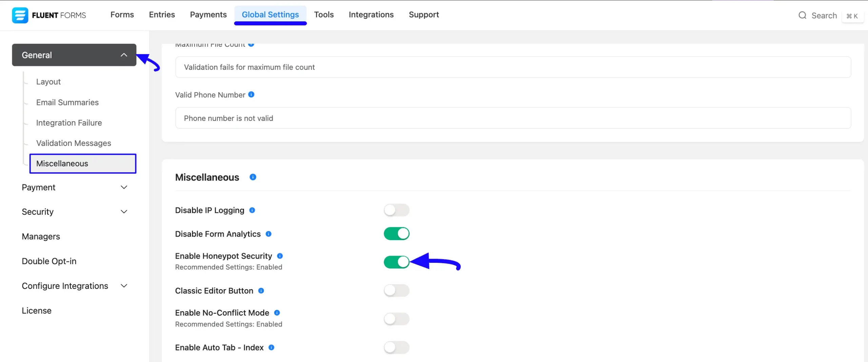Turn off Disable Form Analytics switch
The image size is (868, 362).
tap(396, 234)
